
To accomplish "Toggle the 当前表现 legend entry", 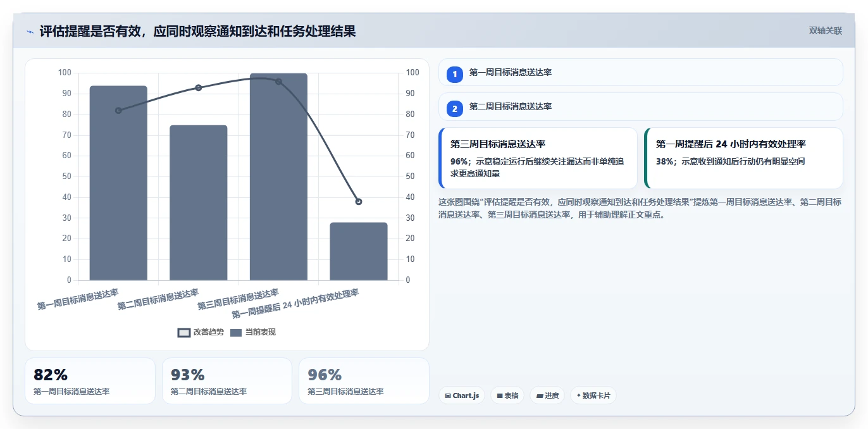I will pyautogui.click(x=253, y=332).
